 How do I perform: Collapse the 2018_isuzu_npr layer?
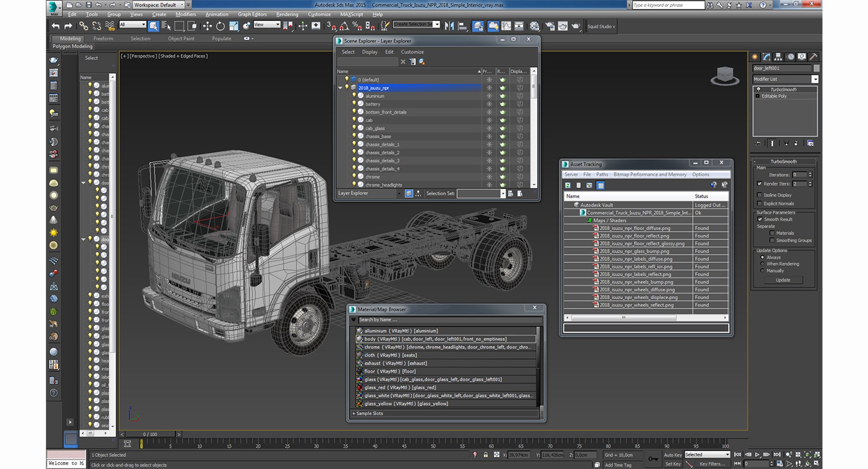pyautogui.click(x=340, y=88)
